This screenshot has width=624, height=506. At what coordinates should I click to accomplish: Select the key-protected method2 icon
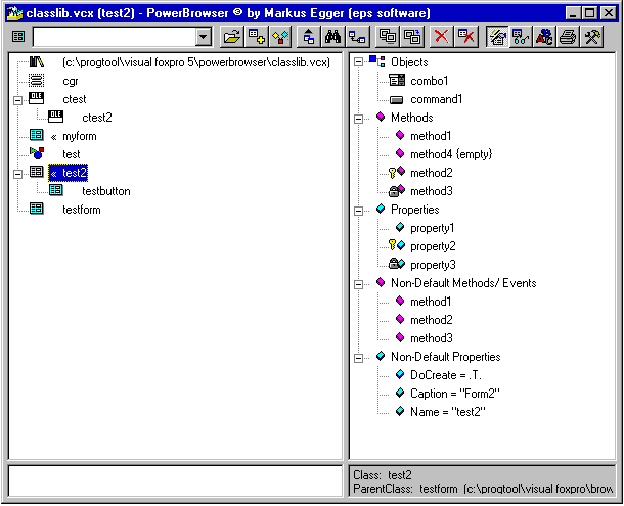coord(396,172)
